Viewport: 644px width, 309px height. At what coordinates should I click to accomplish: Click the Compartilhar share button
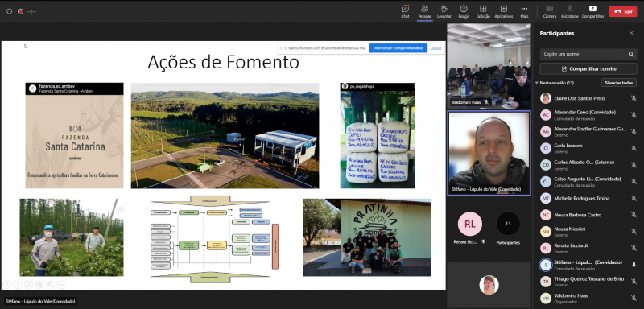[592, 11]
